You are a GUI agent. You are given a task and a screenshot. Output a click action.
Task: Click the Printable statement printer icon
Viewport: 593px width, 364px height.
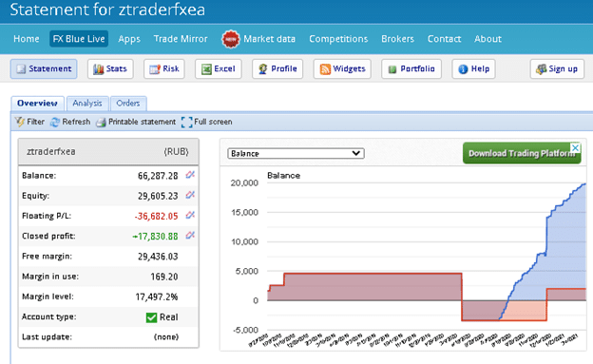[101, 123]
